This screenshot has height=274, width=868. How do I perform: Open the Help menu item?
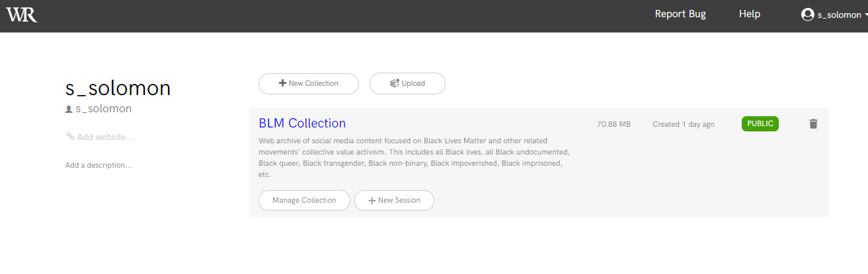pyautogui.click(x=750, y=14)
